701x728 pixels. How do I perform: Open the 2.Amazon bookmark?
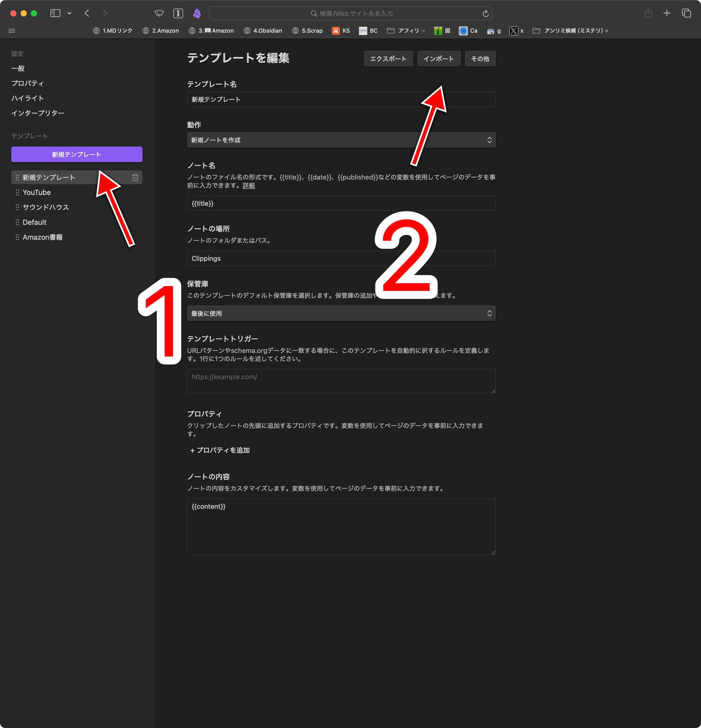pyautogui.click(x=160, y=31)
